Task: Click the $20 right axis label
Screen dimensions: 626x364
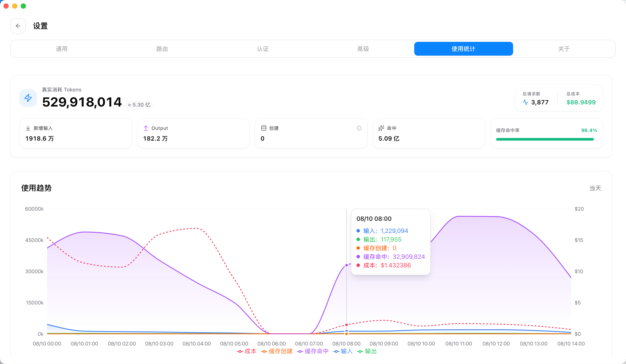Action: [x=579, y=209]
